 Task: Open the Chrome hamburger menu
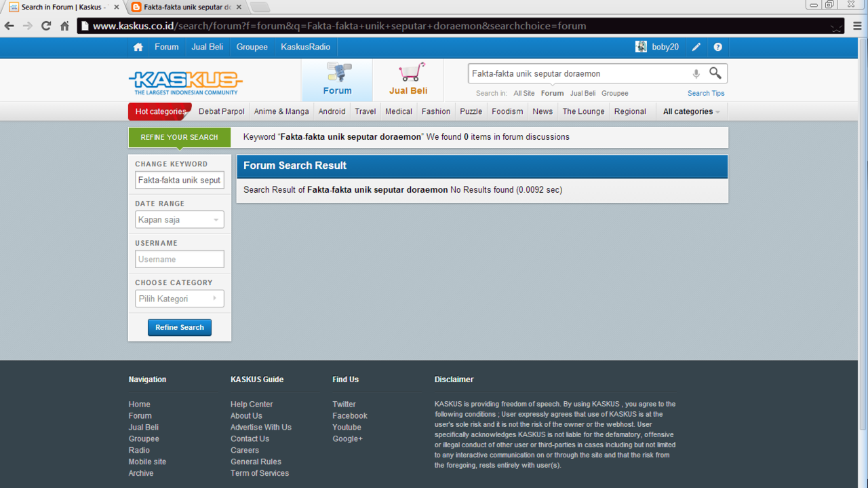click(x=858, y=26)
